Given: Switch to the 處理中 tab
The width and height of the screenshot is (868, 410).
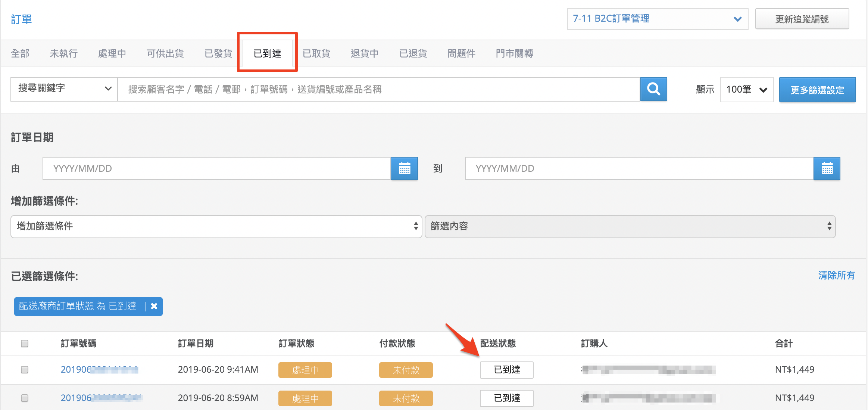Looking at the screenshot, I should point(112,53).
